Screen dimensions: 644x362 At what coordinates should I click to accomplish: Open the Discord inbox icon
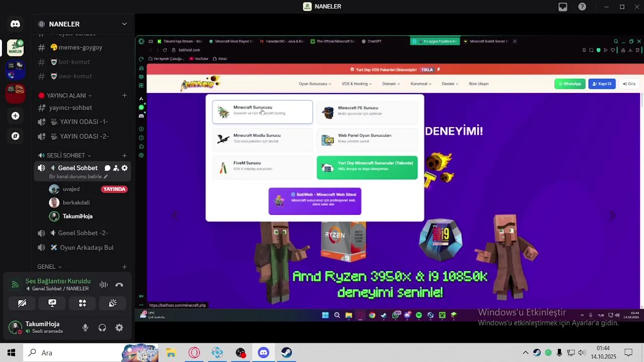coord(563,7)
